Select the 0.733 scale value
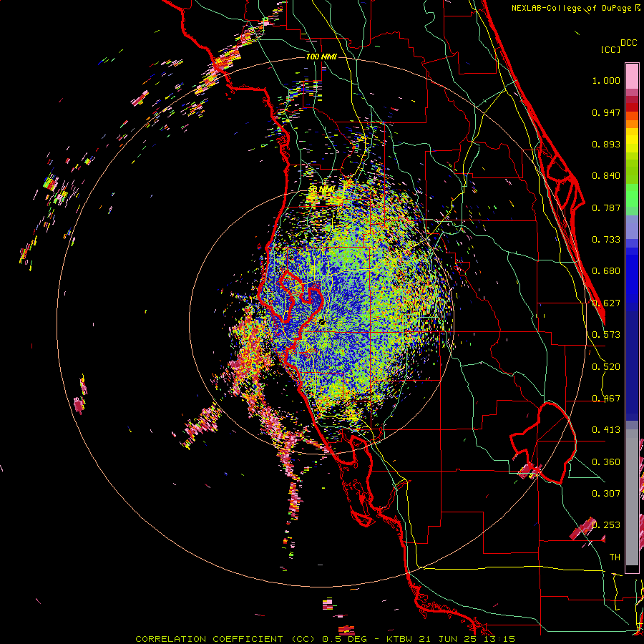The image size is (644, 644). (x=606, y=240)
